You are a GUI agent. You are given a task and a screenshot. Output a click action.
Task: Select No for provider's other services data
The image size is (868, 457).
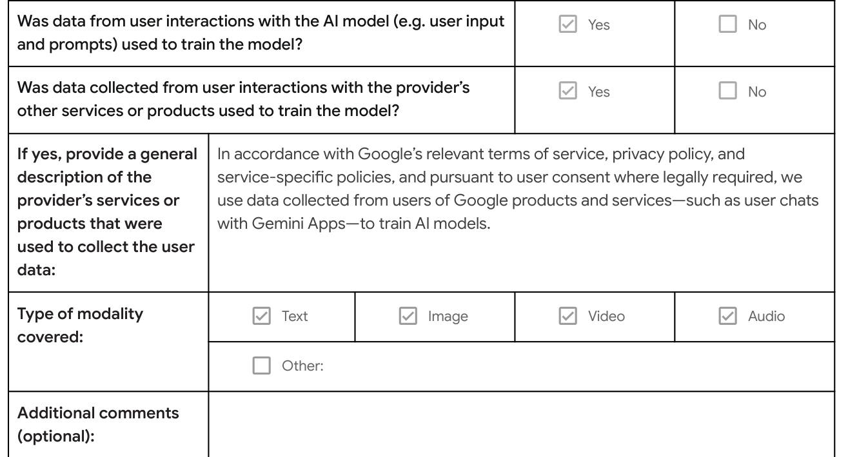(x=727, y=92)
